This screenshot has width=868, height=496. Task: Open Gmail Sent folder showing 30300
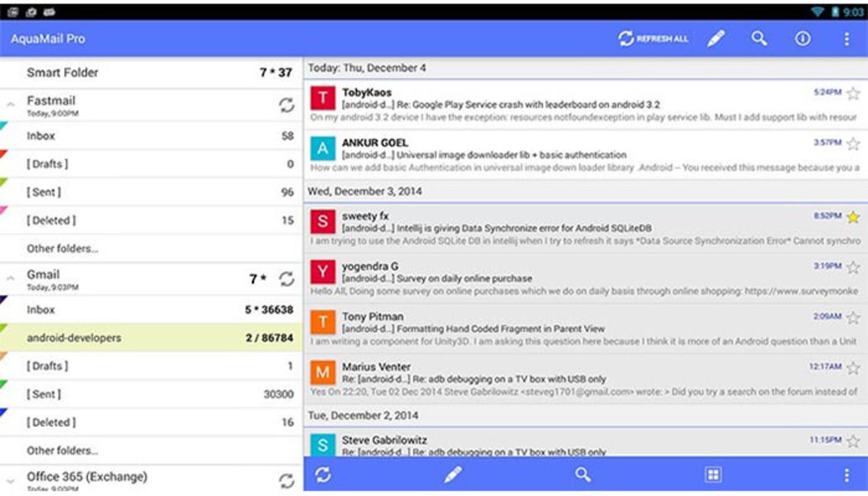pos(151,394)
